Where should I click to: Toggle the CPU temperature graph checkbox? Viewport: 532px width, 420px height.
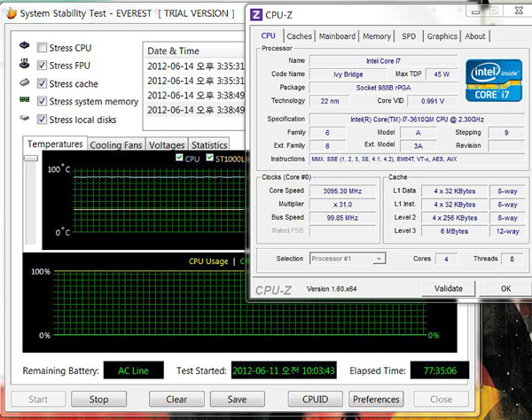[x=179, y=158]
